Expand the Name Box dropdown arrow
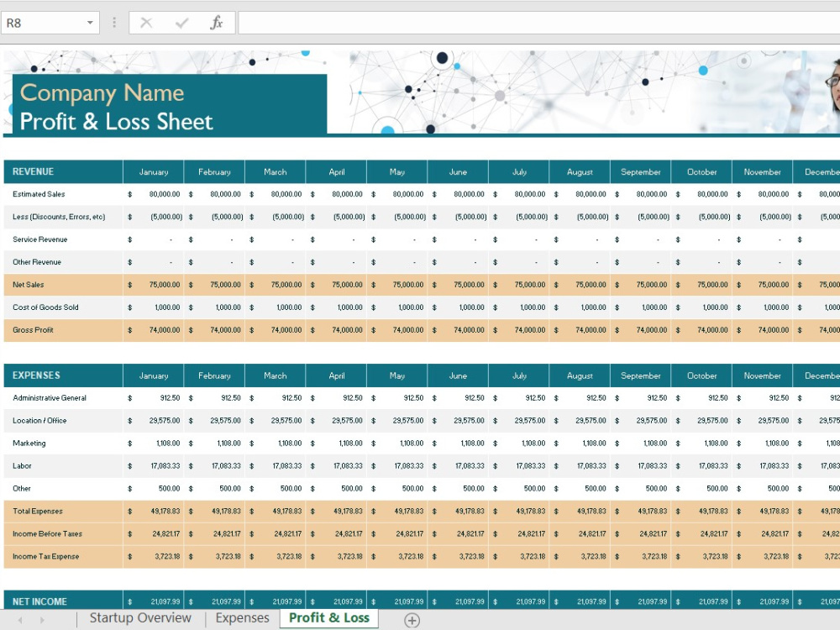Viewport: 840px width, 630px height. pos(90,23)
